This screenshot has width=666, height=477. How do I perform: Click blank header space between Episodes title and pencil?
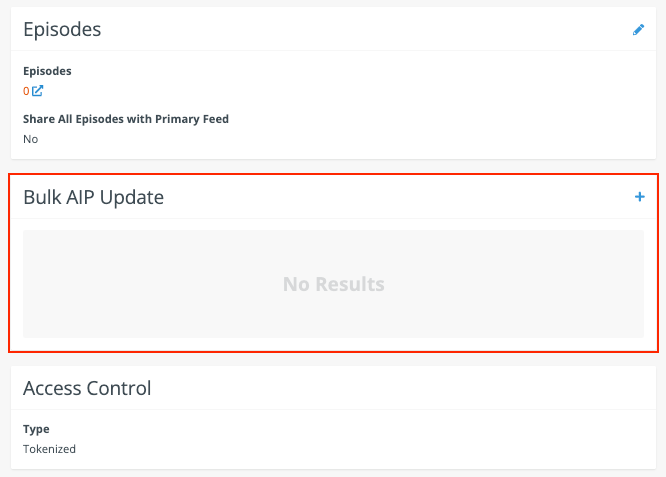click(365, 30)
